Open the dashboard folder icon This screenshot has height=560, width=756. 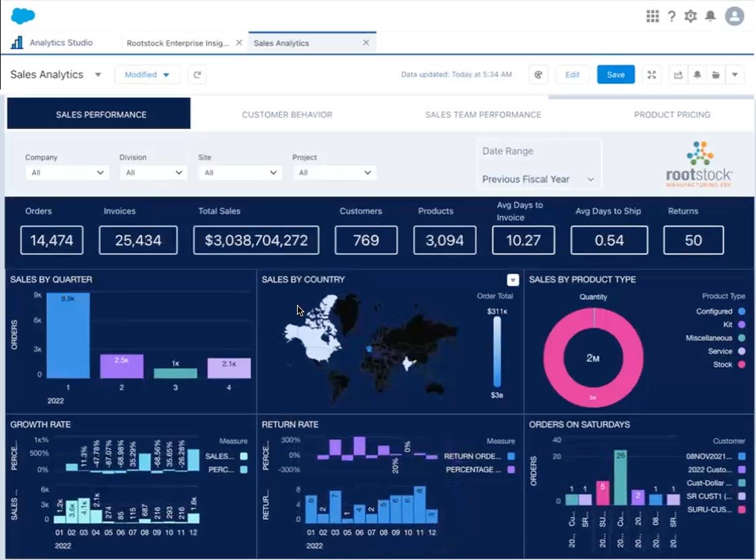pos(714,75)
